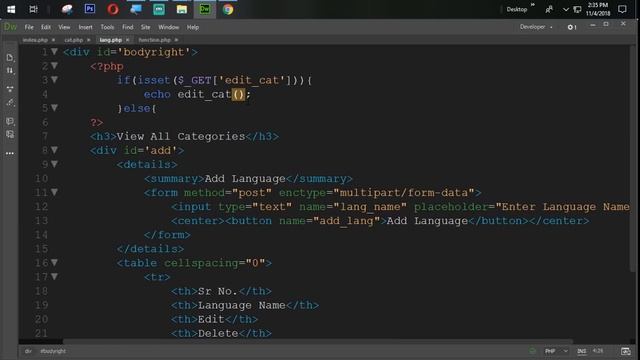
Task: Switch to the cat.php document tab
Action: click(x=73, y=40)
